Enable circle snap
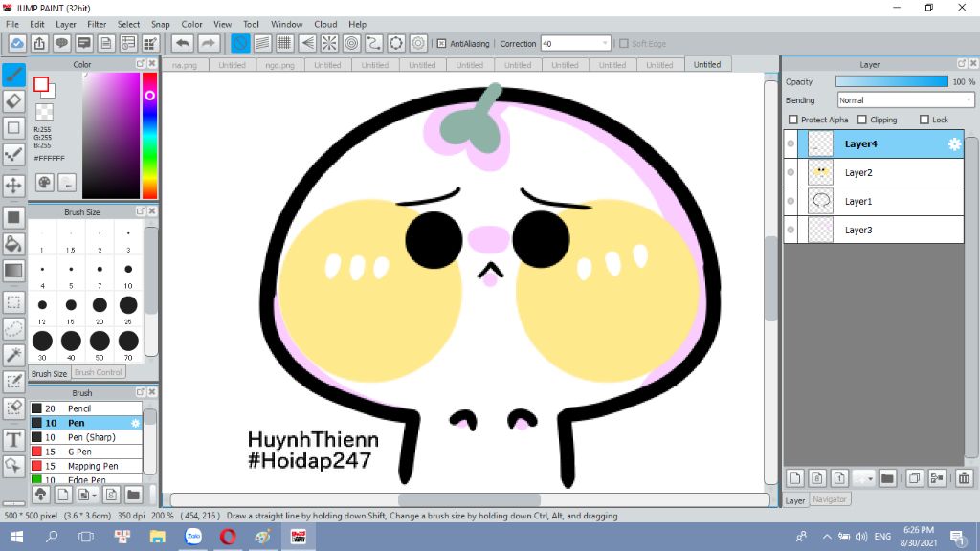 click(x=351, y=43)
